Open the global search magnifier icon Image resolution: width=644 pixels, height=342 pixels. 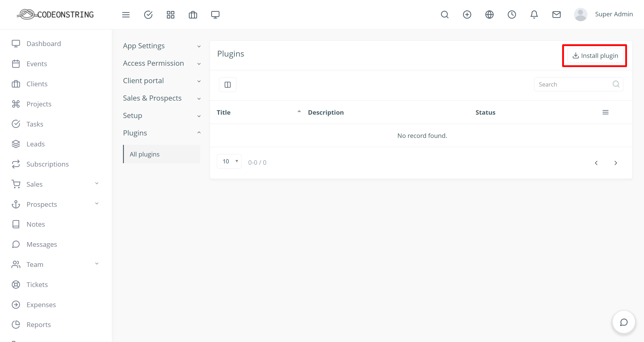[445, 15]
